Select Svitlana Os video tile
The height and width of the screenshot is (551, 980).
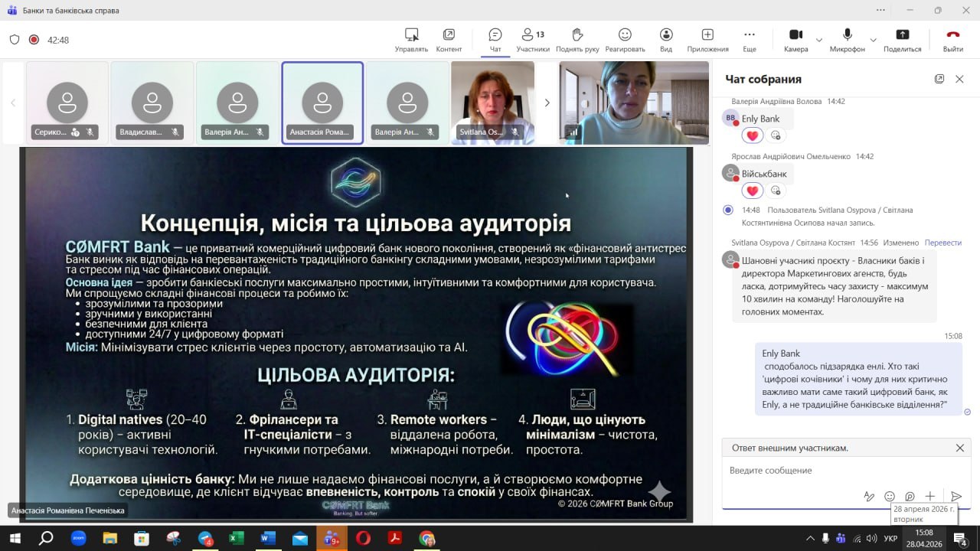point(492,103)
